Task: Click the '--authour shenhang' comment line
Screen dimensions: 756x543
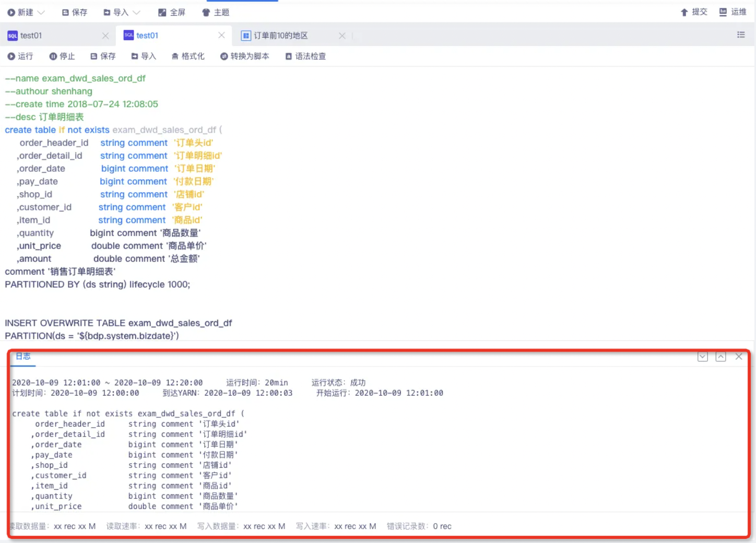Action: [x=49, y=91]
